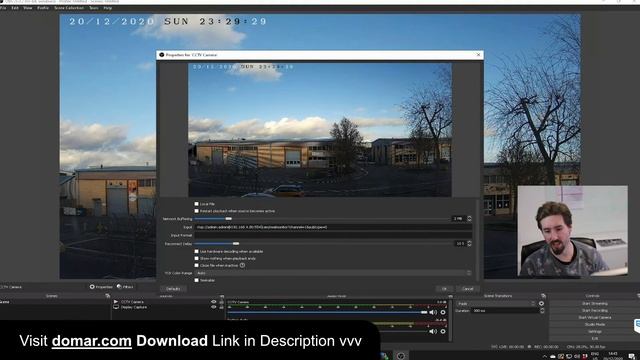Pop out the Scene Transitions dock icon
Viewport: 640px width, 360px height.
pos(543,296)
